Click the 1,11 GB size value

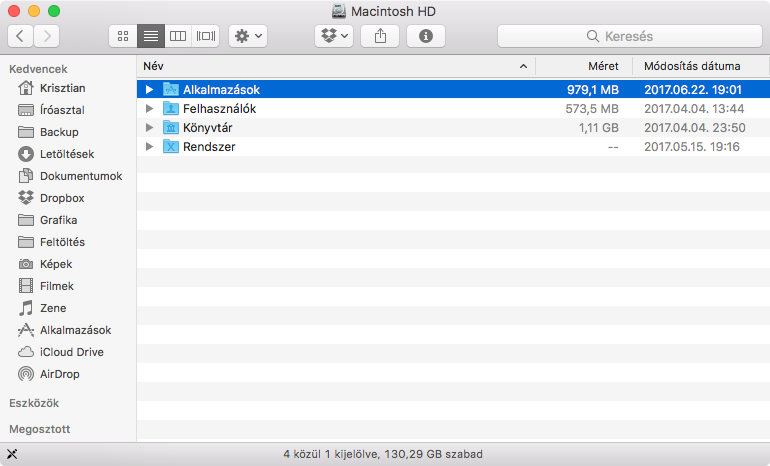[599, 128]
